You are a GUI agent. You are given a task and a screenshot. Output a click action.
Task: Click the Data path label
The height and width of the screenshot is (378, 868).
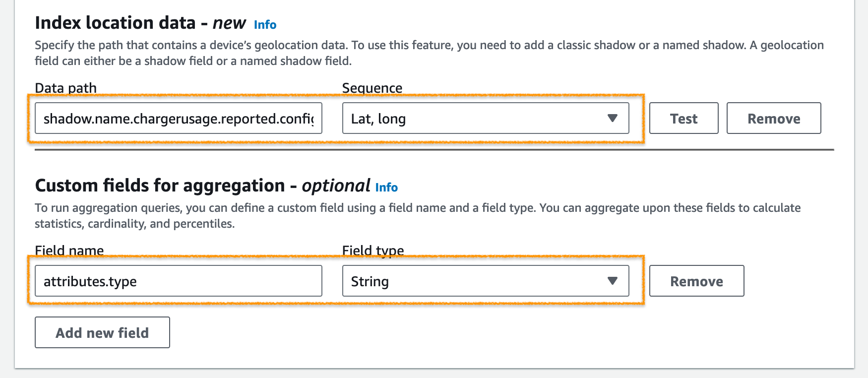pyautogui.click(x=65, y=88)
